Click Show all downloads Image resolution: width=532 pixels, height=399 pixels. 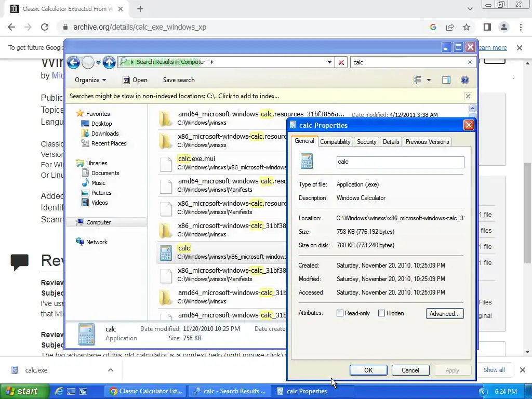coord(494,370)
